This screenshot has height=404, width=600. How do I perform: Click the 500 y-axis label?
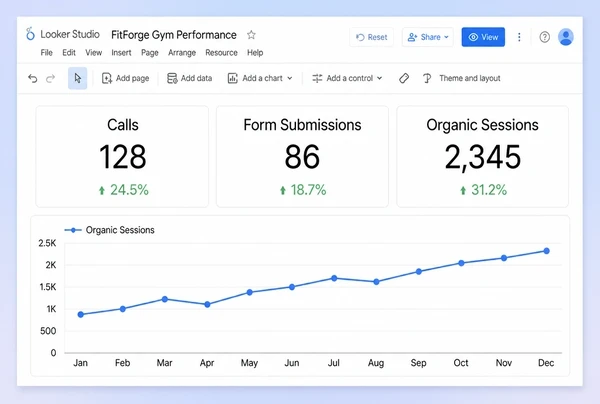(48, 331)
